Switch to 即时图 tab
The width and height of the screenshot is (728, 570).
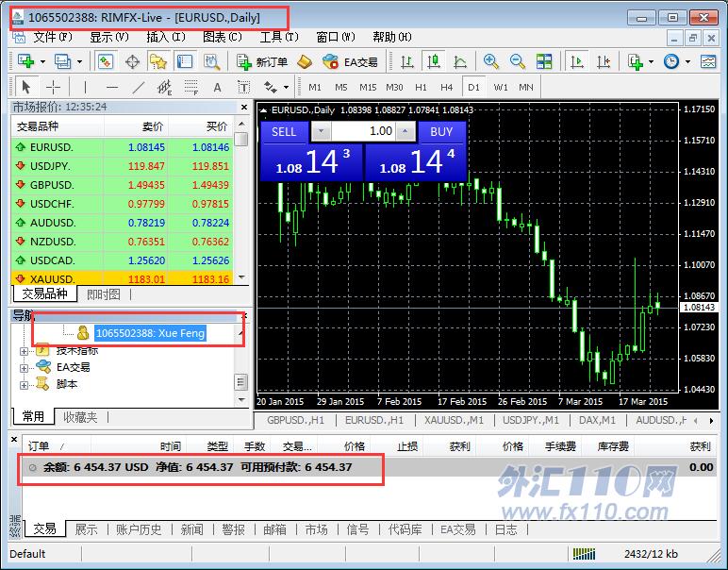[104, 294]
